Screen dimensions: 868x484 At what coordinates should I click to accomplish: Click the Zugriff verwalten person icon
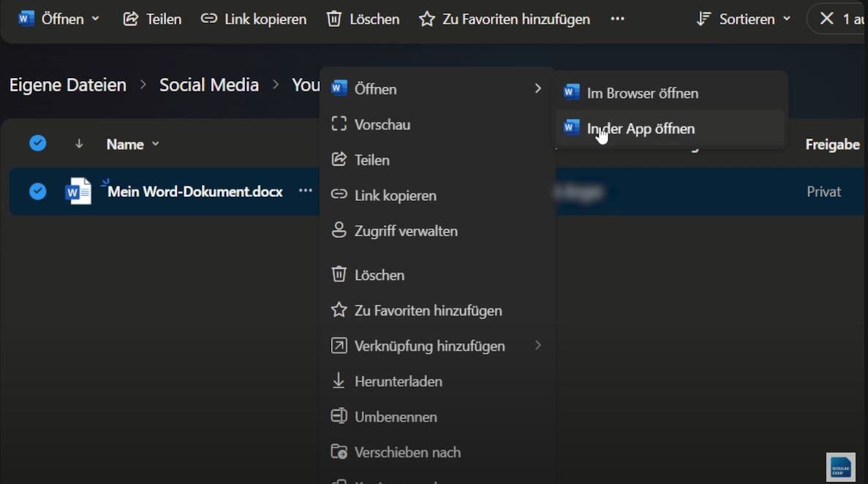pos(339,230)
